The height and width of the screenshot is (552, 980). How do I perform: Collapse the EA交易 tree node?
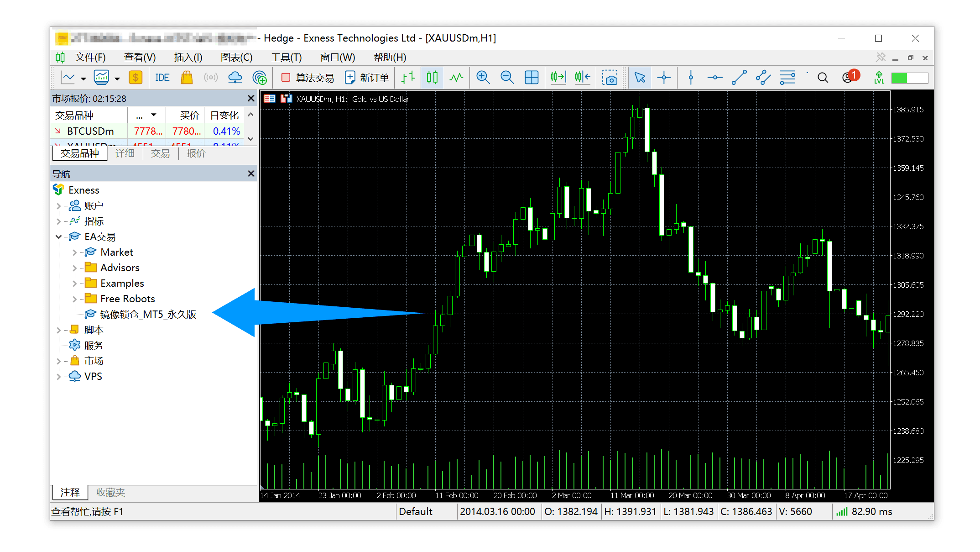pyautogui.click(x=58, y=237)
